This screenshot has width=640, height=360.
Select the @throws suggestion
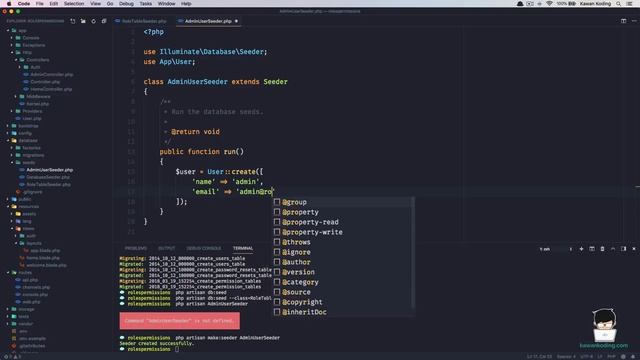pyautogui.click(x=343, y=242)
